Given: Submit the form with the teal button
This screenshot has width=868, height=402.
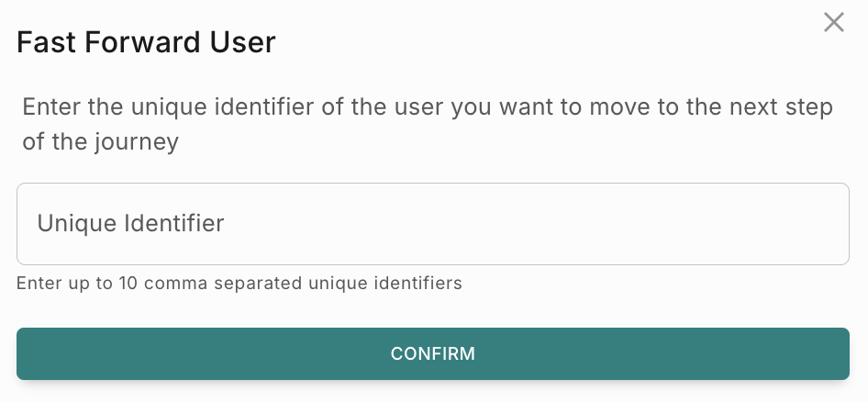Looking at the screenshot, I should (x=432, y=353).
